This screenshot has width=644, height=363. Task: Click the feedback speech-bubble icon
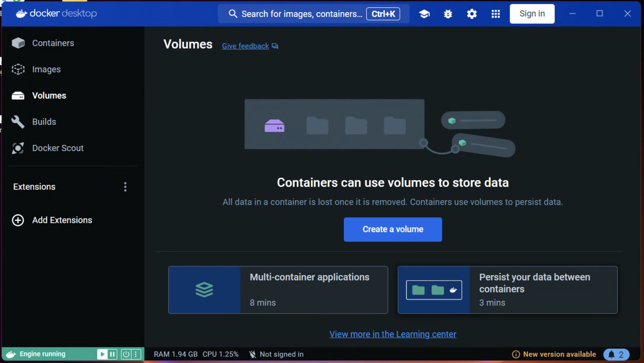pos(275,46)
